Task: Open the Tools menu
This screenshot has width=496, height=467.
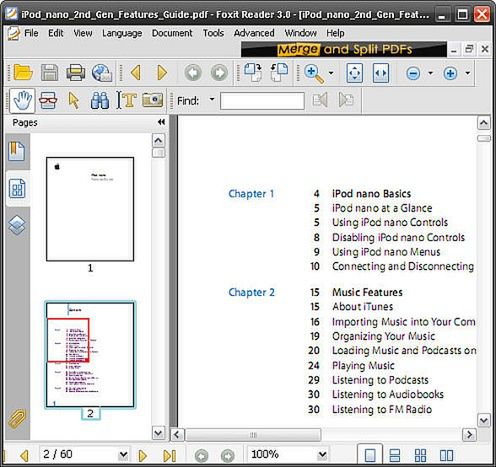Action: pyautogui.click(x=213, y=33)
